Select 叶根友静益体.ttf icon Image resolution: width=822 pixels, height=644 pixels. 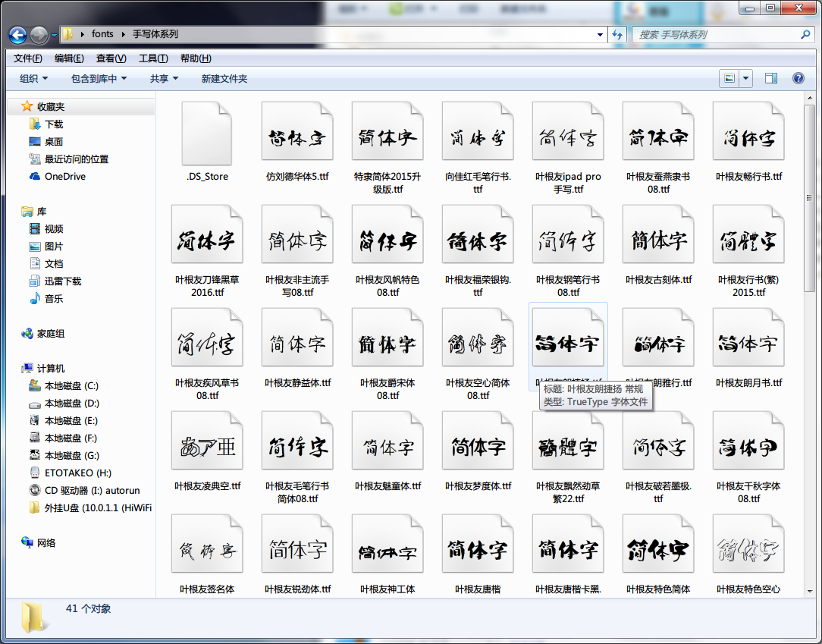click(297, 338)
